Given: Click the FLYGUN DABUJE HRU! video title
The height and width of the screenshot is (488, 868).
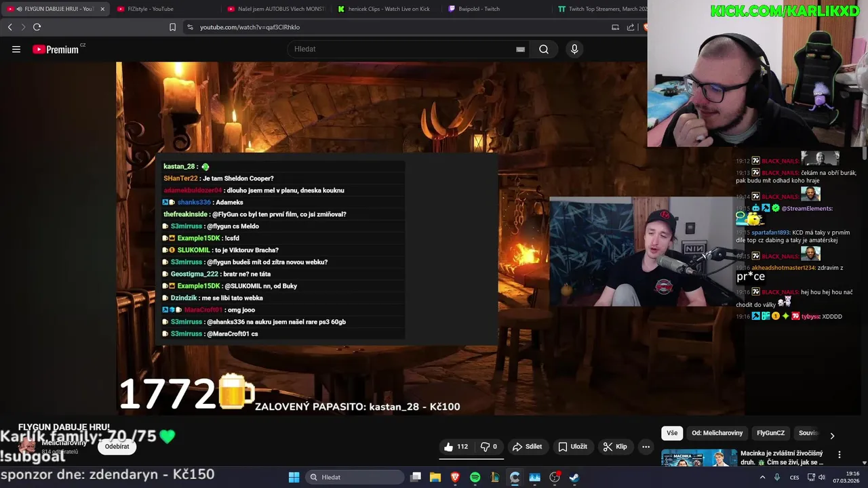Looking at the screenshot, I should pos(64,427).
